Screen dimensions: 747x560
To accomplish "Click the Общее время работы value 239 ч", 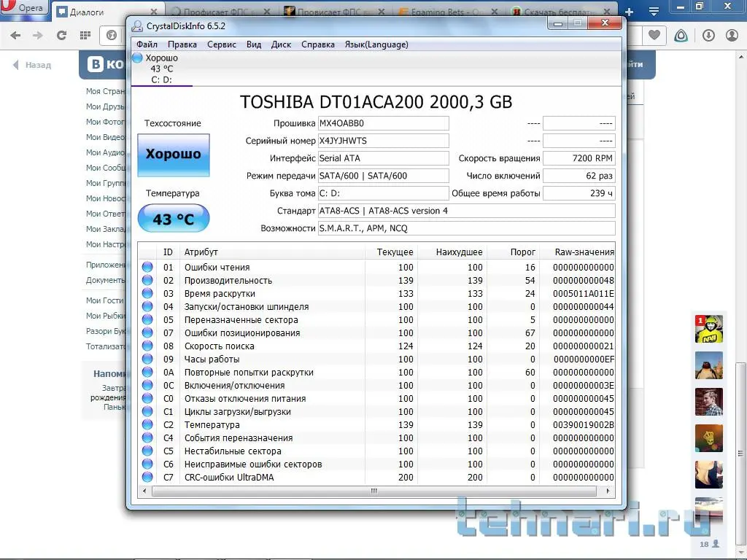I will [579, 193].
